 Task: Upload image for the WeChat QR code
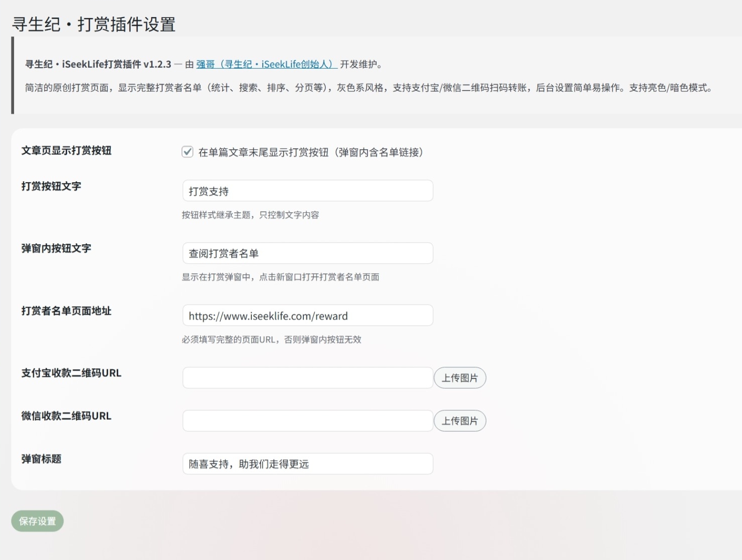tap(460, 421)
